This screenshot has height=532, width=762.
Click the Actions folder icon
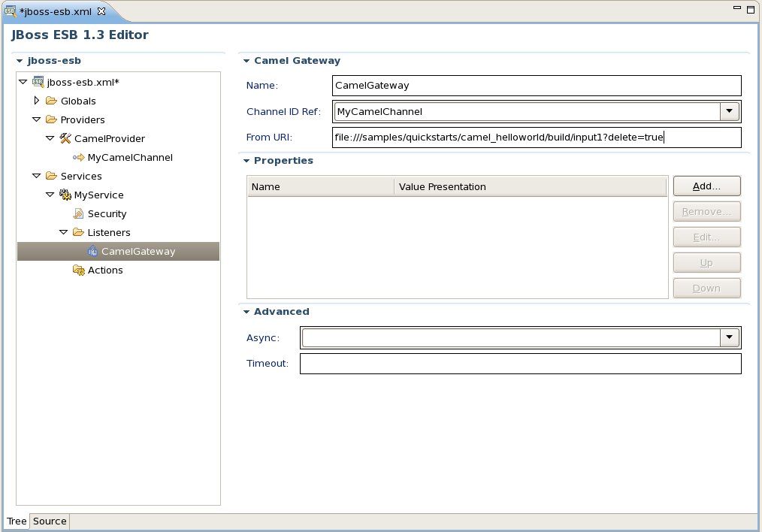[x=79, y=270]
